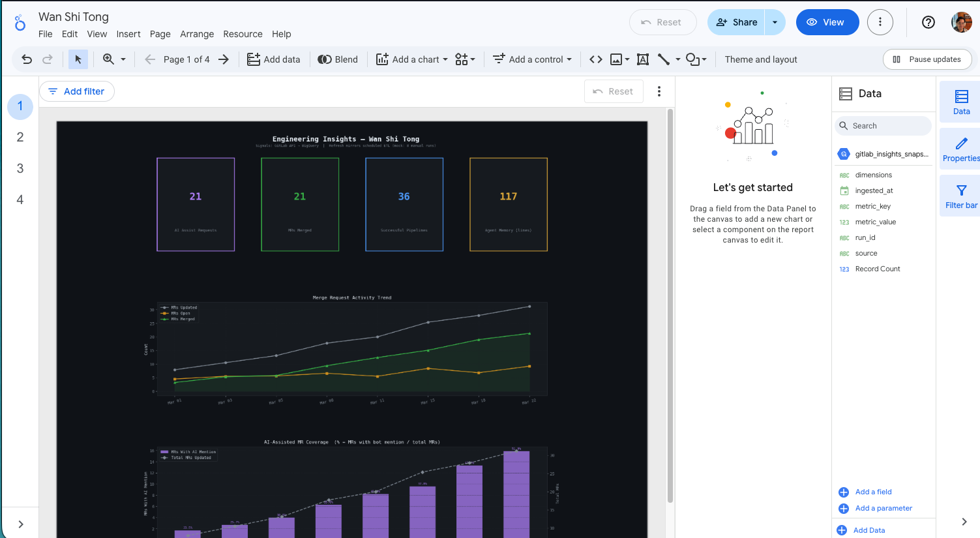This screenshot has height=538, width=980.
Task: Open the canvas filter bar three-dot menu
Action: [659, 91]
